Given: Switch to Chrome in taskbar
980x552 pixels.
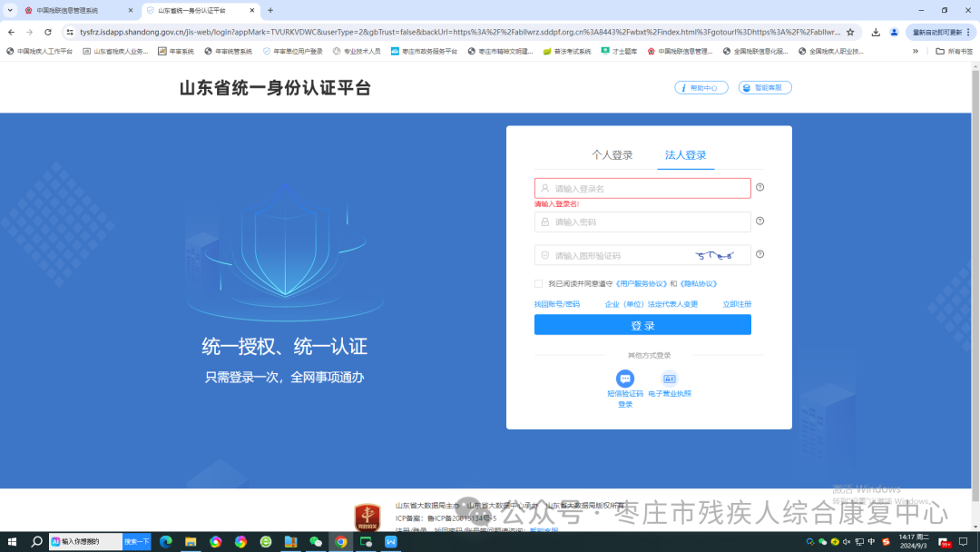Looking at the screenshot, I should [340, 541].
